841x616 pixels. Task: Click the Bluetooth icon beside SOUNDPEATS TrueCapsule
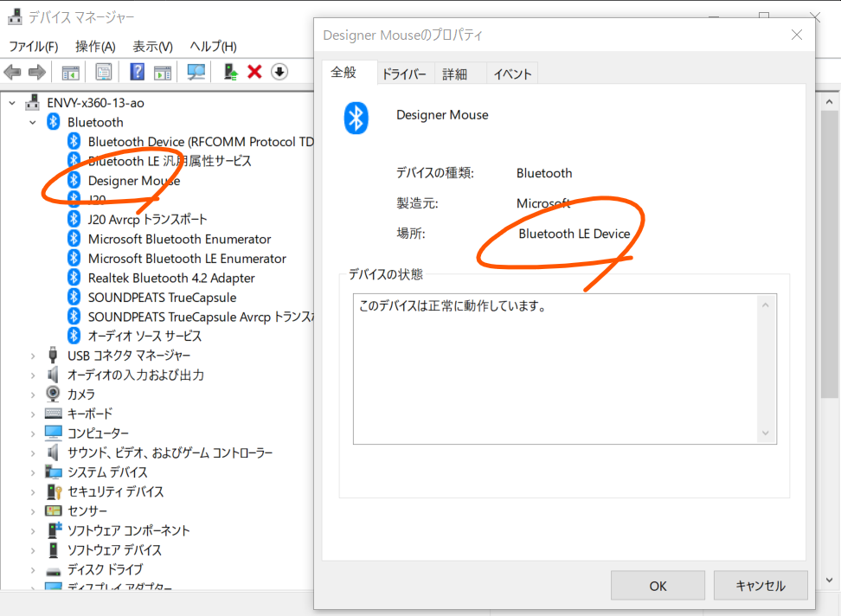[74, 297]
